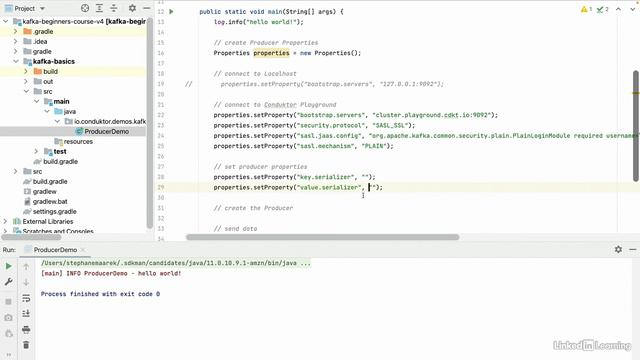Screen dimensions: 640x360
Task: Hide the Project panel with minus icon
Action: [x=146, y=8]
